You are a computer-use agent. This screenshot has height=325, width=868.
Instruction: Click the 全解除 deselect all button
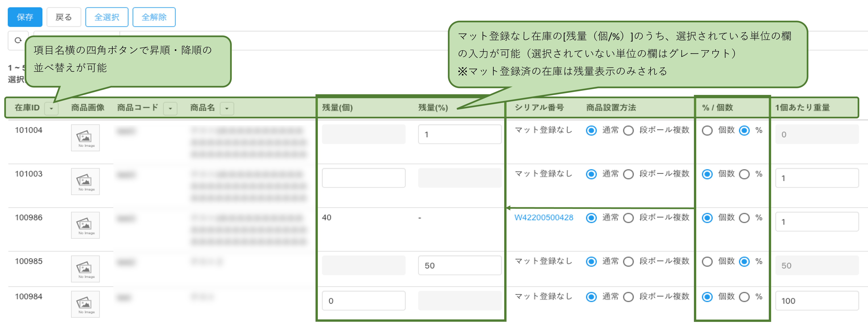[154, 17]
